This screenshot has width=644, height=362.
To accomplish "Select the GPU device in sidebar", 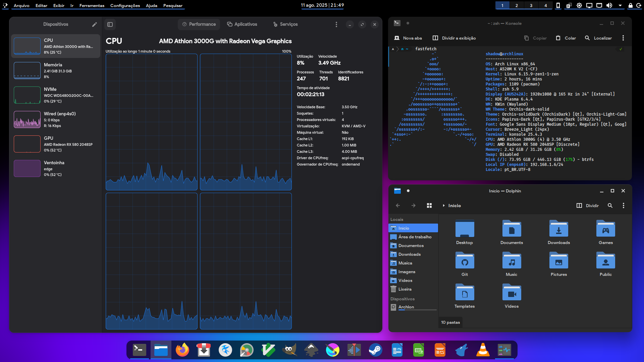I will pyautogui.click(x=56, y=144).
